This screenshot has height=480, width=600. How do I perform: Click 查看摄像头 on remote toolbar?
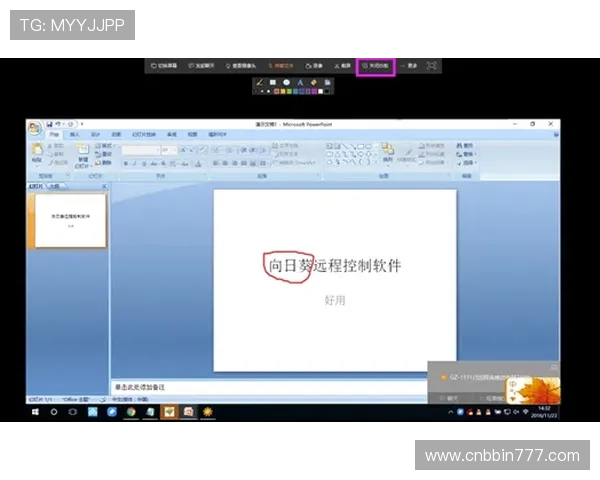[241, 66]
